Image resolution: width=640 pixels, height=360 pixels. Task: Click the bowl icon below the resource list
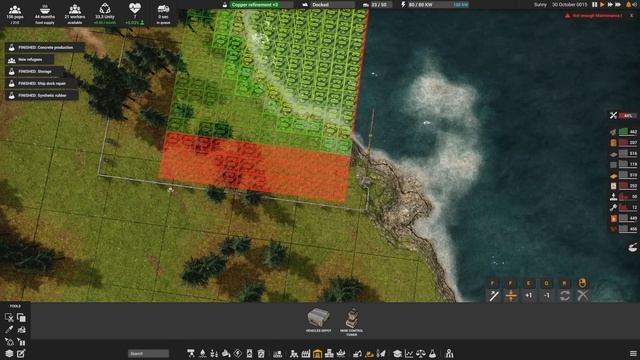click(x=633, y=247)
